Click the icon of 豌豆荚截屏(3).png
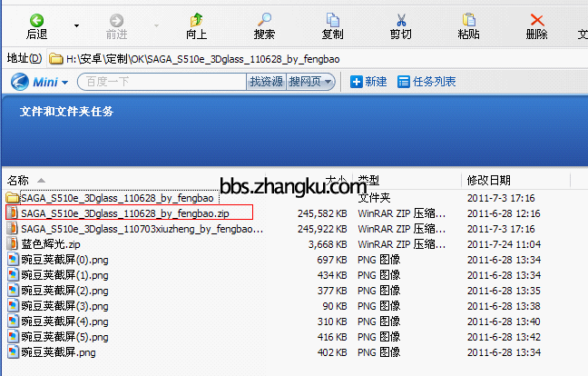 (x=13, y=305)
